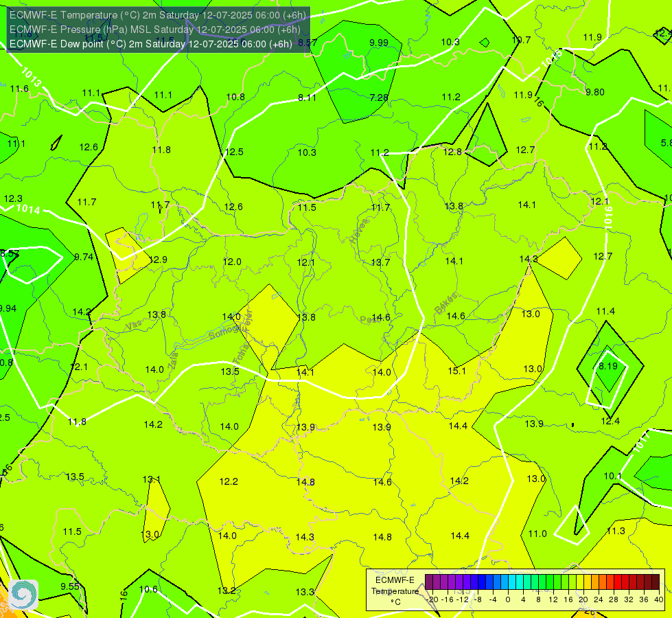Click the 10.7 dew point value
The width and height of the screenshot is (672, 618).
(521, 40)
